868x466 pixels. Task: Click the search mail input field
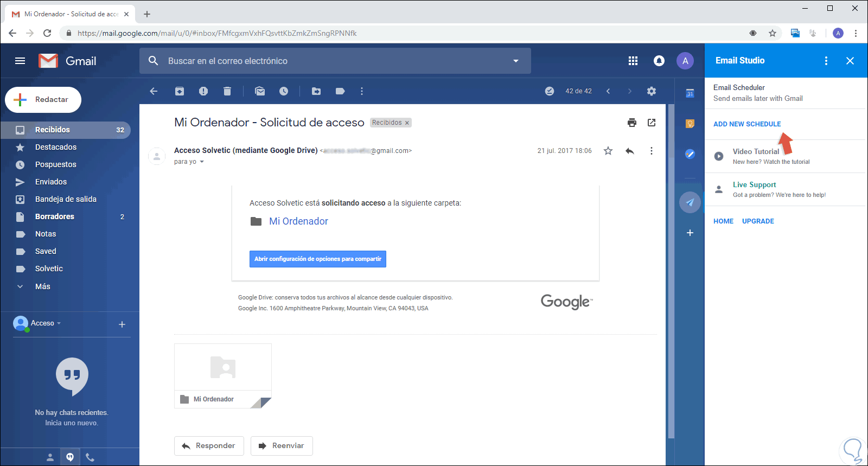click(336, 61)
